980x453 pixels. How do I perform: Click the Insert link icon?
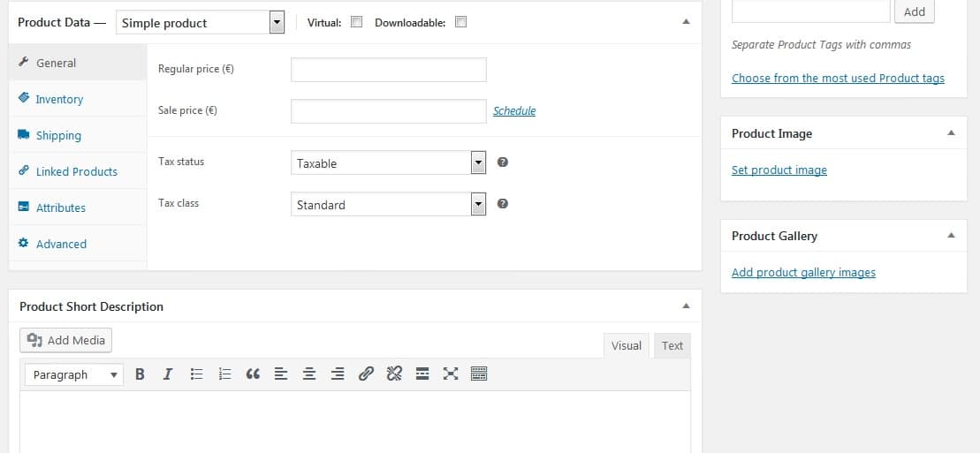366,374
